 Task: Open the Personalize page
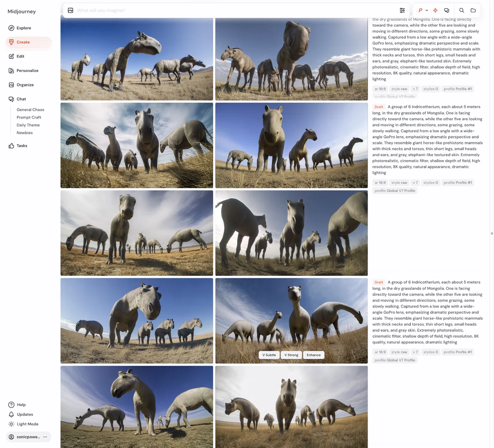pyautogui.click(x=23, y=70)
